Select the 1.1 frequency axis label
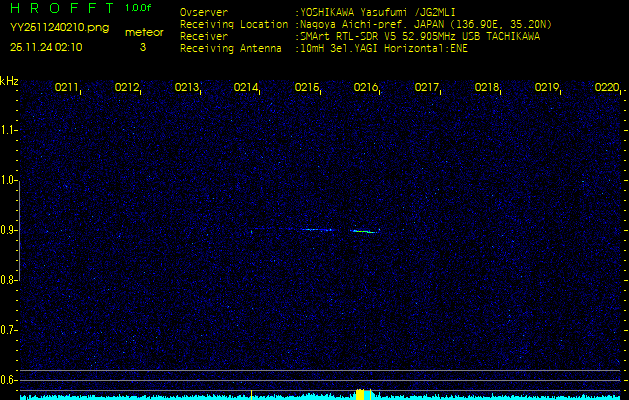 pos(9,130)
